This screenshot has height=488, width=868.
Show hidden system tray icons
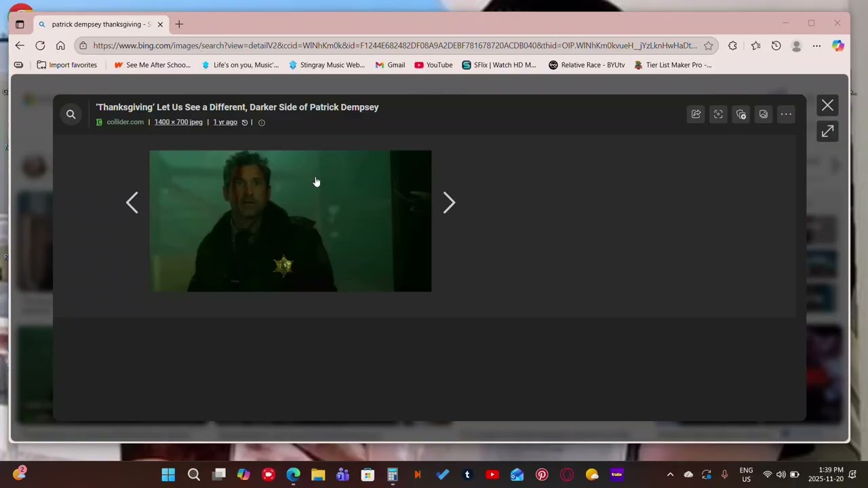[x=670, y=474]
